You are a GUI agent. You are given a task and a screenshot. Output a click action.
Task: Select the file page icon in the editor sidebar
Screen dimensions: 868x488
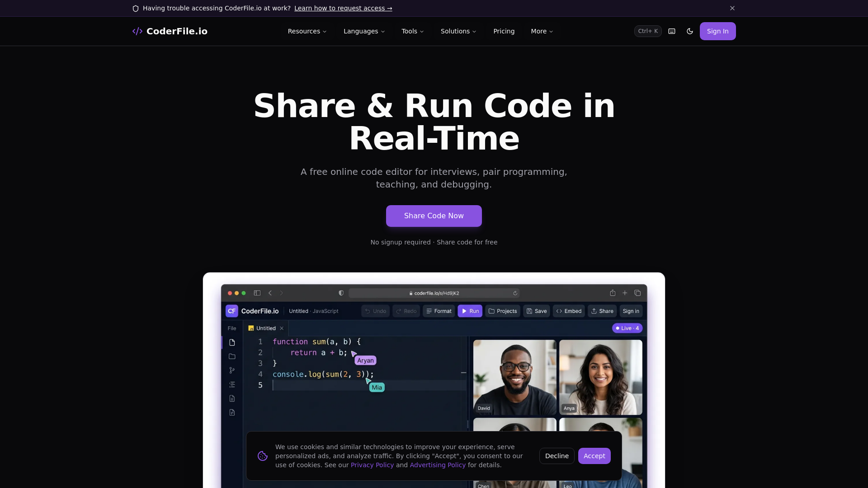tap(232, 343)
